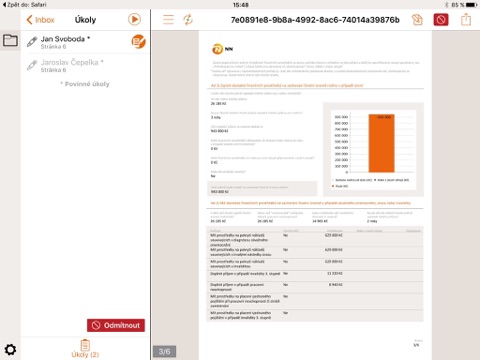Tap the red Odmítnout button
The image size is (480, 360).
[x=116, y=325]
